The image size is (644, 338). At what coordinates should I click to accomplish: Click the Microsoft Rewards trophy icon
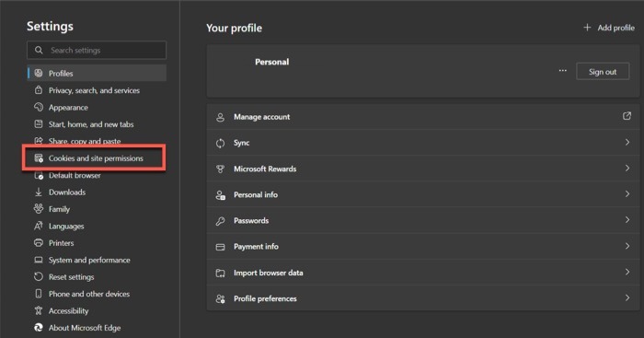[220, 169]
